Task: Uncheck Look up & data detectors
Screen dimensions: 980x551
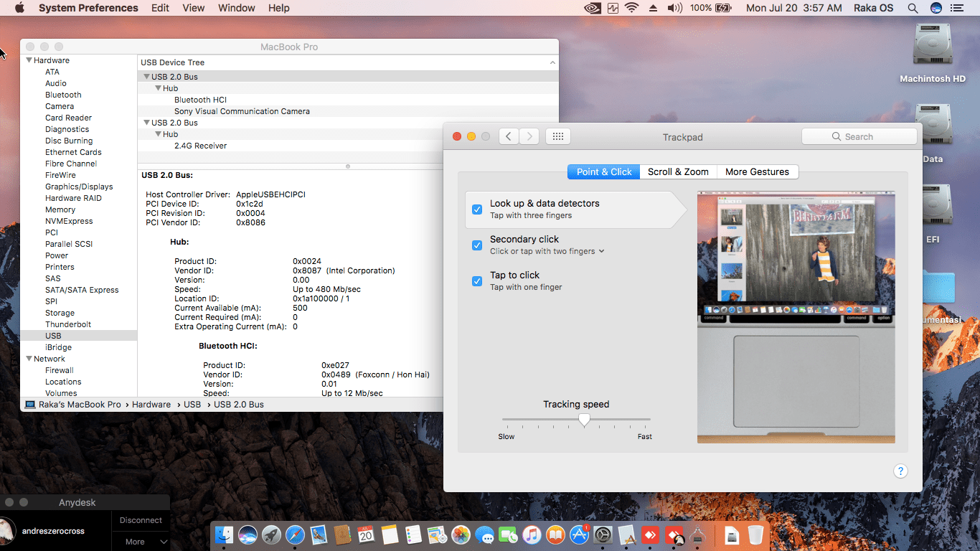Action: 476,209
